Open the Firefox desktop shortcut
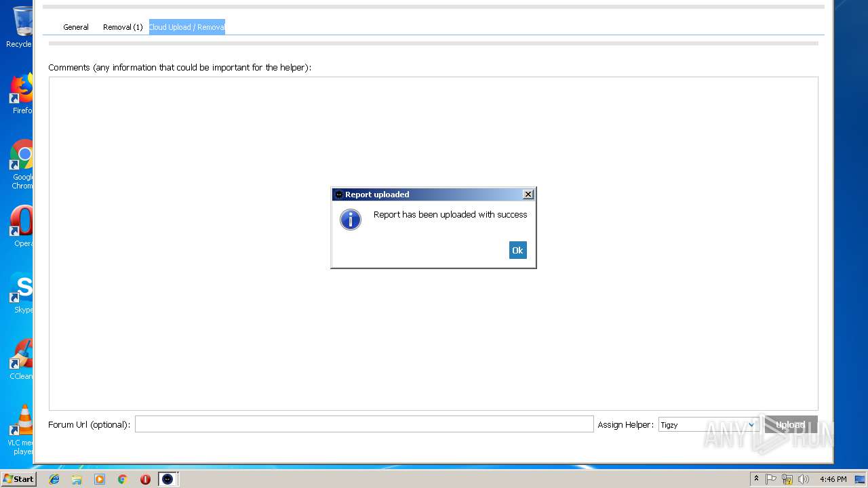Image resolution: width=868 pixels, height=488 pixels. pos(21,94)
